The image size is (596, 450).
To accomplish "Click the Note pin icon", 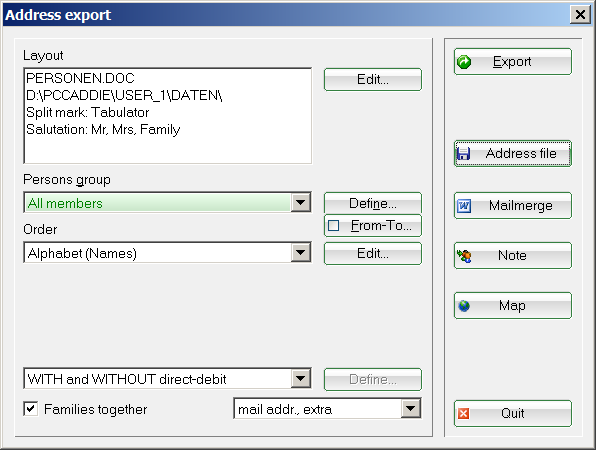I will point(464,256).
